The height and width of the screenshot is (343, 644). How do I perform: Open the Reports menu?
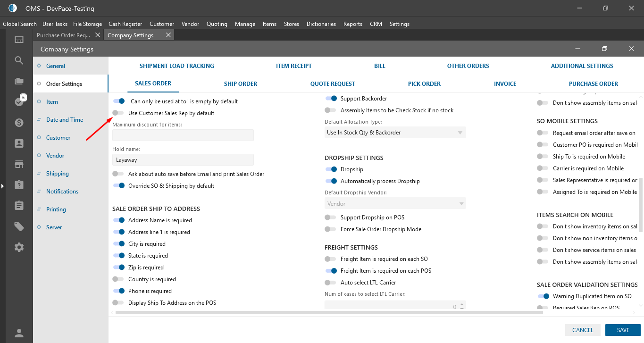[352, 24]
